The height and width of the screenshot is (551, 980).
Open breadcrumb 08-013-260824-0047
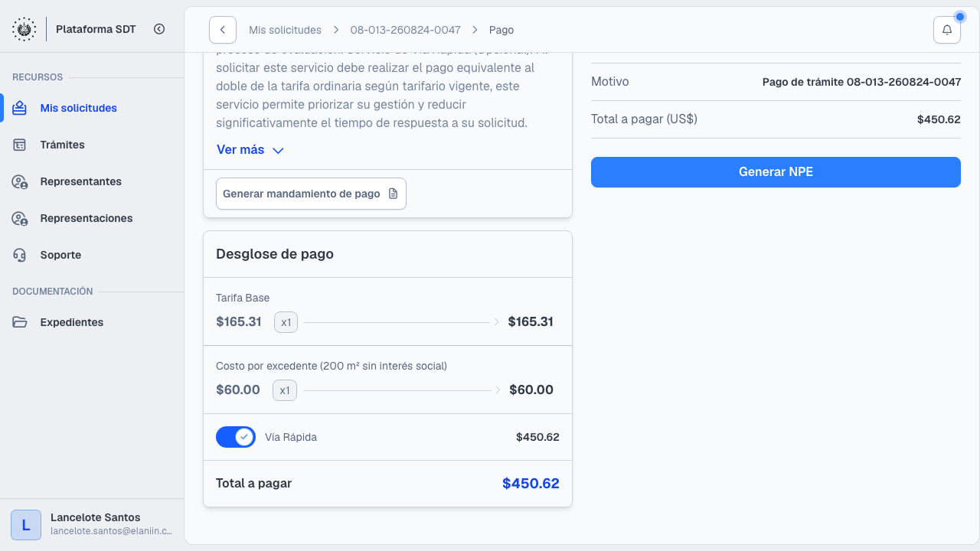coord(406,30)
